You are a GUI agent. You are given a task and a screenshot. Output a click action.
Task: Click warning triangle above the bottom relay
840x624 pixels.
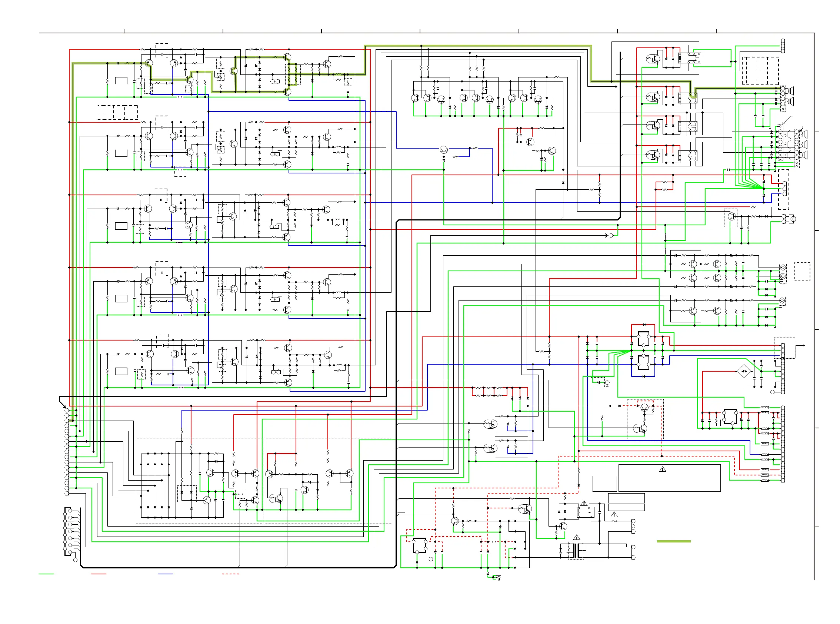(584, 504)
